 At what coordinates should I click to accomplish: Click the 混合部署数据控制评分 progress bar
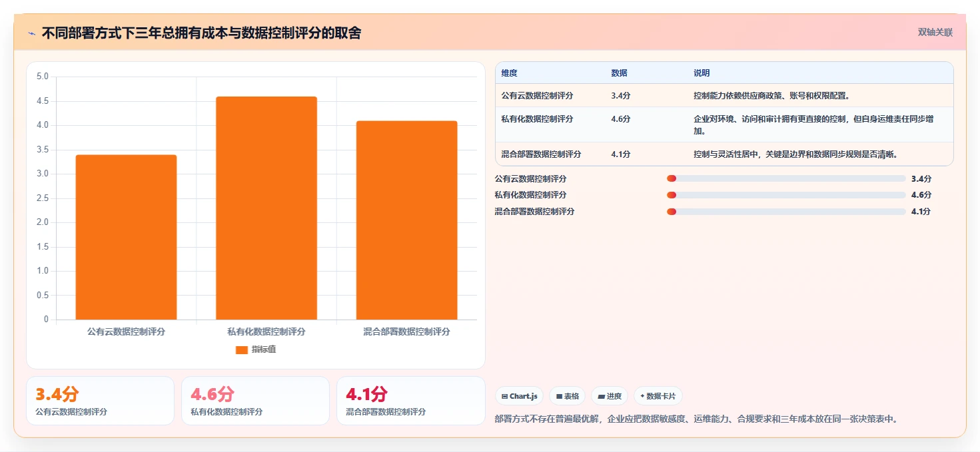786,211
